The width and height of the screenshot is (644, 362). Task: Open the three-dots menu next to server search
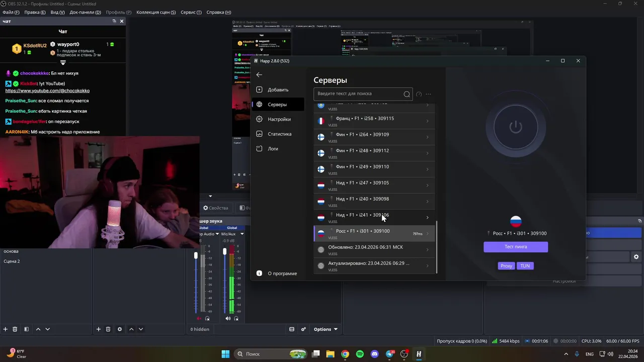(429, 94)
